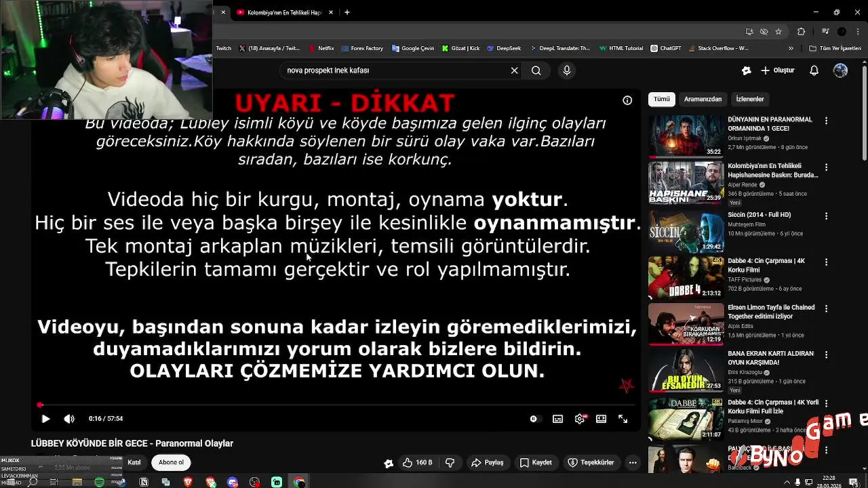Image resolution: width=868 pixels, height=488 pixels.
Task: Click sparkle AI icon beside Oluştur
Action: [747, 70]
